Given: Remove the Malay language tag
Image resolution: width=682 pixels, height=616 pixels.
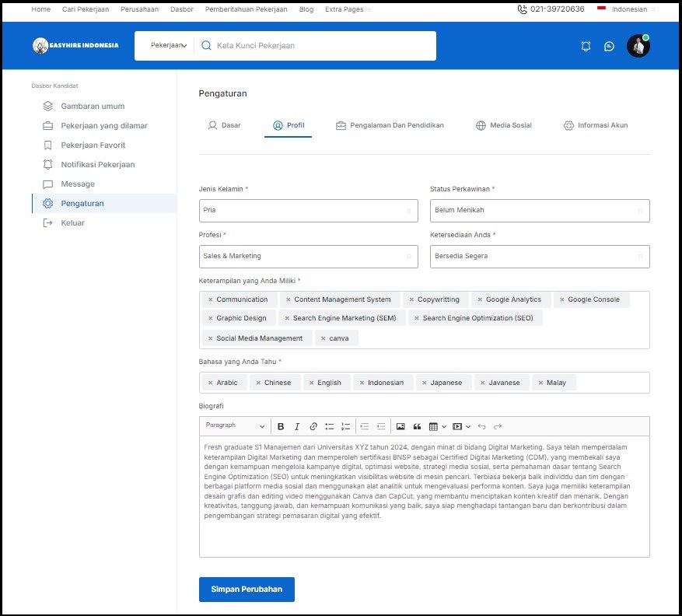Looking at the screenshot, I should click(x=540, y=383).
